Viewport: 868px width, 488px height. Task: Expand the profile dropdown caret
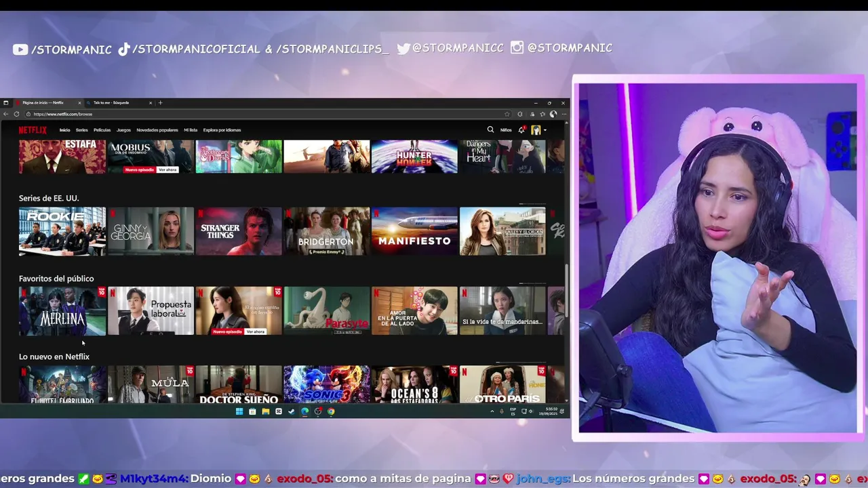[545, 130]
